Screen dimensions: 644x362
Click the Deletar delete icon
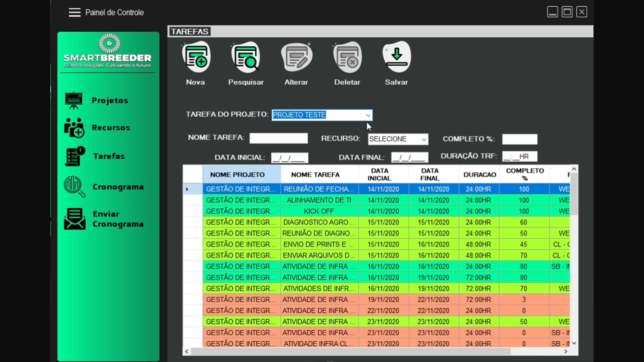pos(347,58)
